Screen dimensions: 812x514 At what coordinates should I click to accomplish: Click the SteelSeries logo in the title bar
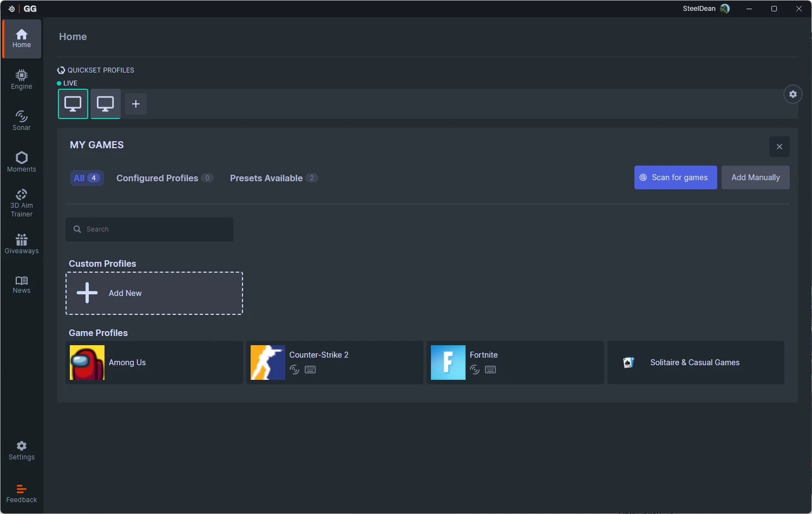click(x=11, y=9)
